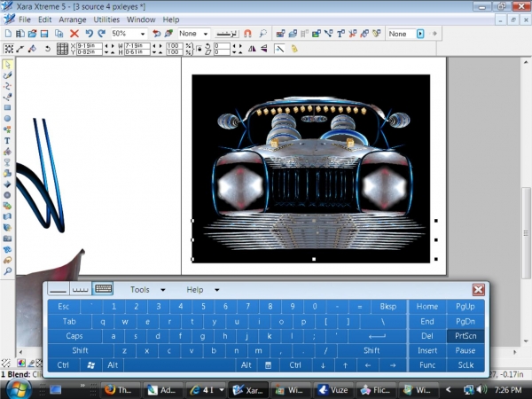This screenshot has height=399, width=532.
Task: Select the Shadow tool
Action: pyautogui.click(x=7, y=173)
